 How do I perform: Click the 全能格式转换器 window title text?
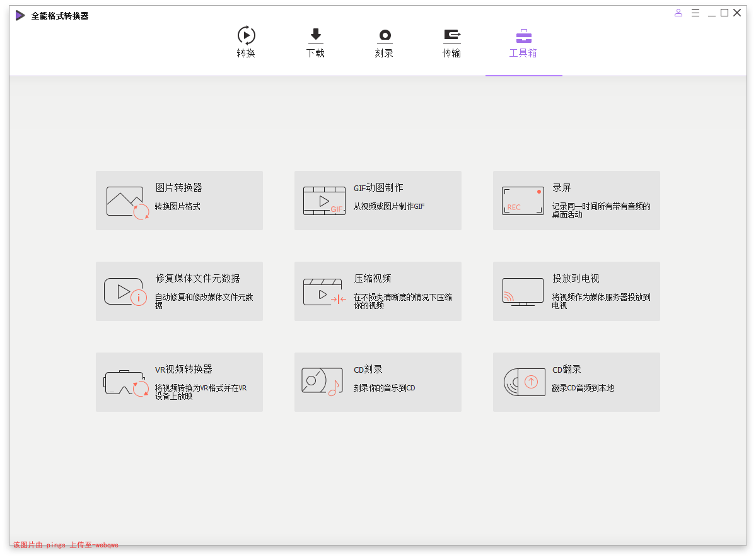pyautogui.click(x=60, y=16)
